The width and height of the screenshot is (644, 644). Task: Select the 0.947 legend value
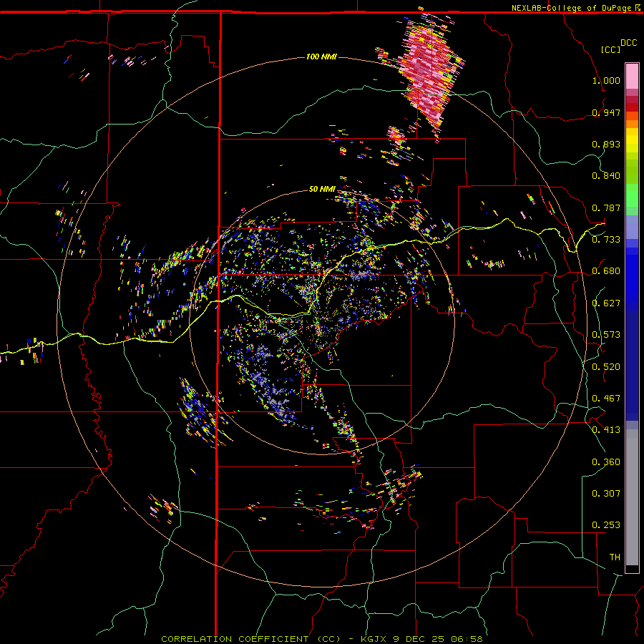[x=606, y=112]
